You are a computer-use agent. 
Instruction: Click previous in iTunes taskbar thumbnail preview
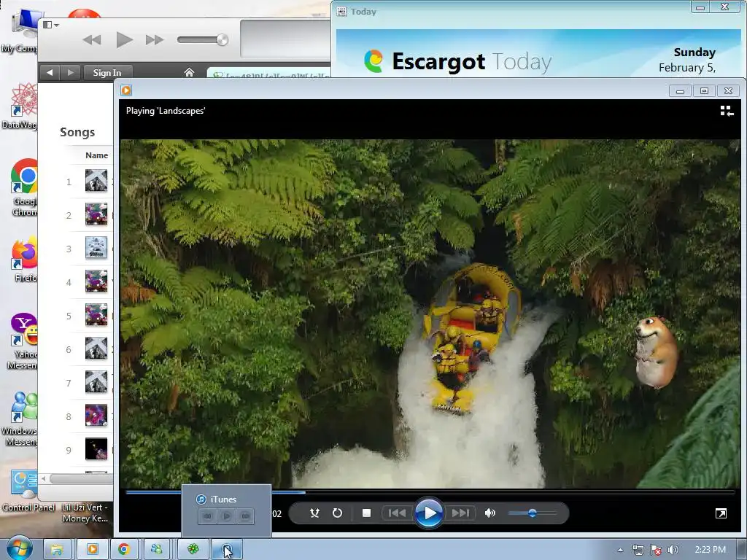tap(207, 516)
